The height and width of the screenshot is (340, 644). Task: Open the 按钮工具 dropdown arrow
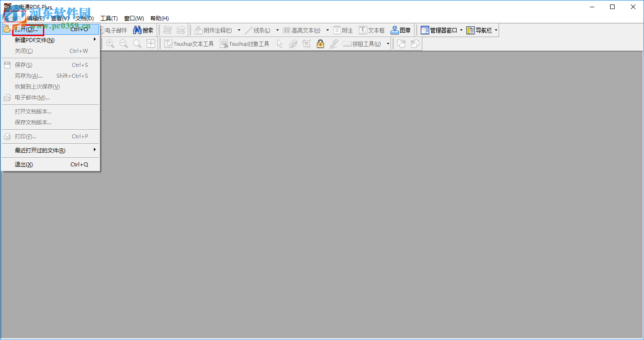pyautogui.click(x=387, y=43)
